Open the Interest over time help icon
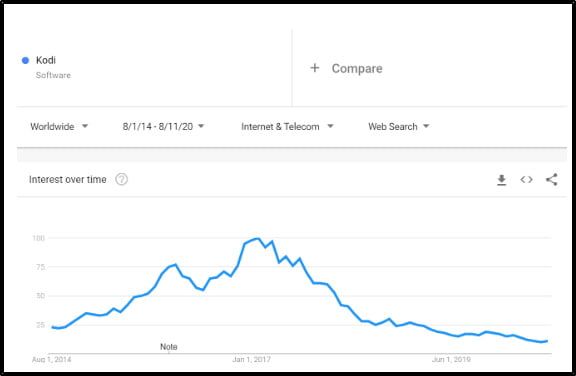 click(x=122, y=179)
